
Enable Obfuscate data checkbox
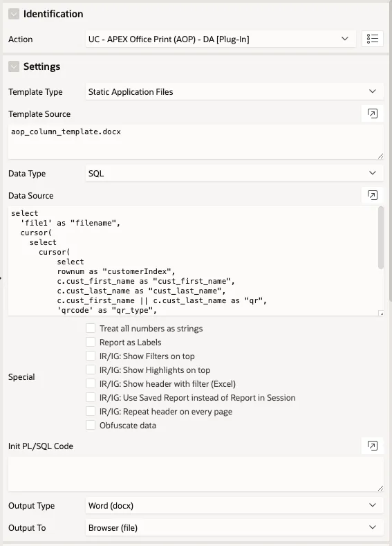click(91, 425)
